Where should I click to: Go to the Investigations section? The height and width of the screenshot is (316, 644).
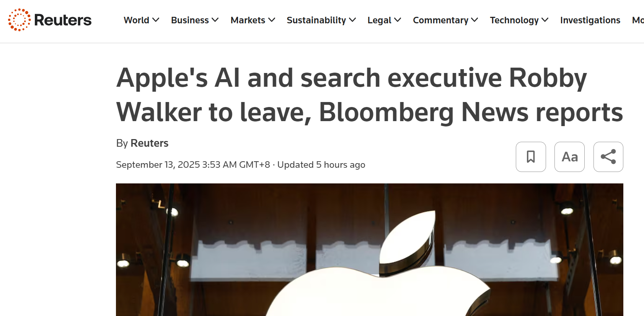tap(590, 20)
